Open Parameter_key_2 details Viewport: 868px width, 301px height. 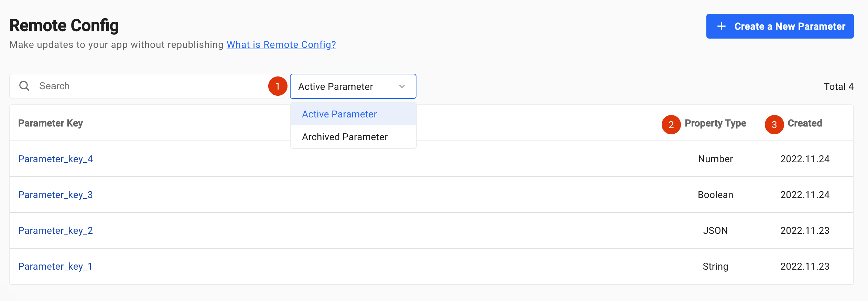[x=55, y=230]
